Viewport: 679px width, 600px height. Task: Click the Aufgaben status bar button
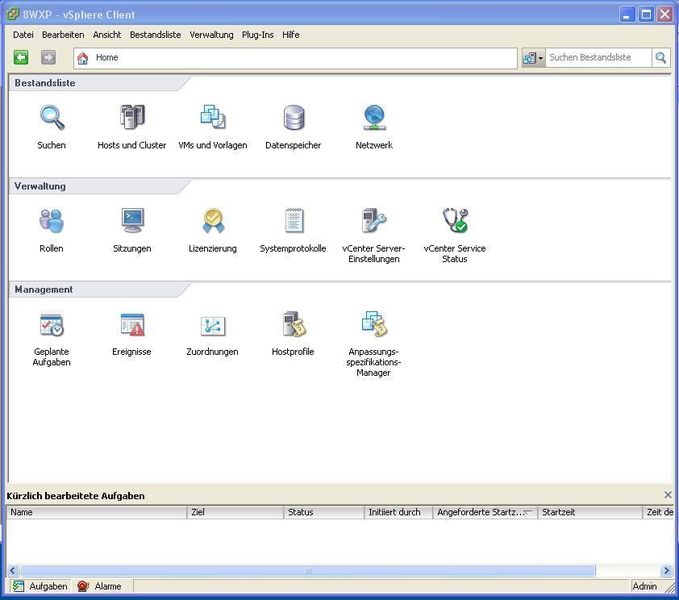[40, 586]
